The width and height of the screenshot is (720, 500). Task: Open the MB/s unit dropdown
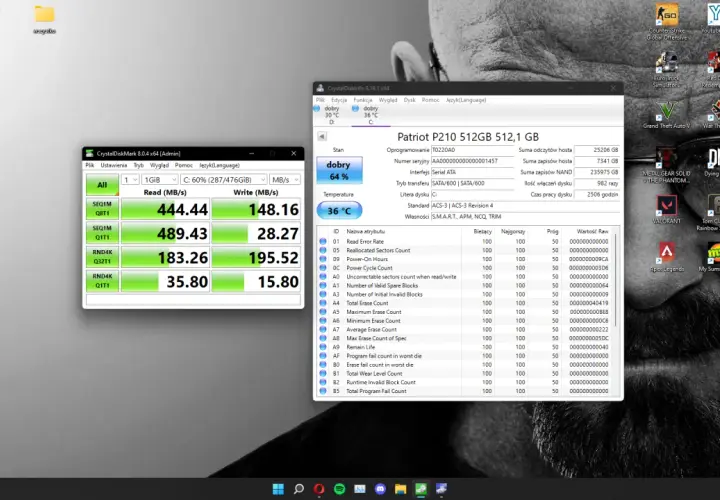pyautogui.click(x=285, y=180)
